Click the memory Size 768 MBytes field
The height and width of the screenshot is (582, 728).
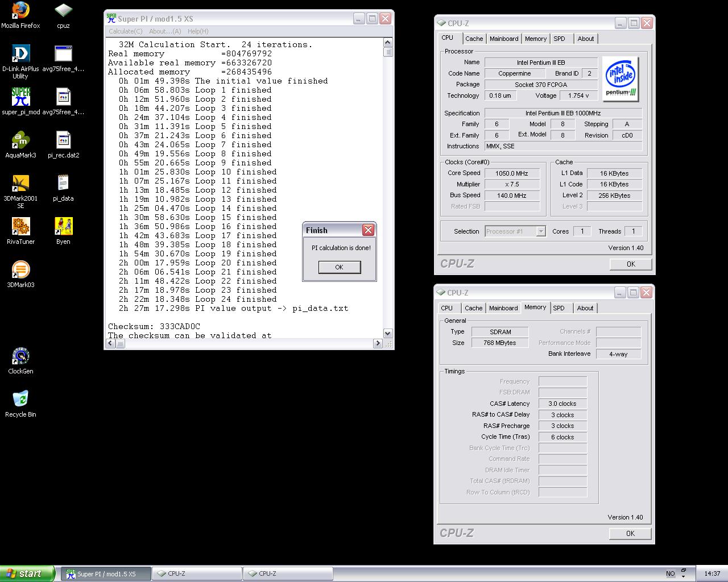tap(500, 343)
